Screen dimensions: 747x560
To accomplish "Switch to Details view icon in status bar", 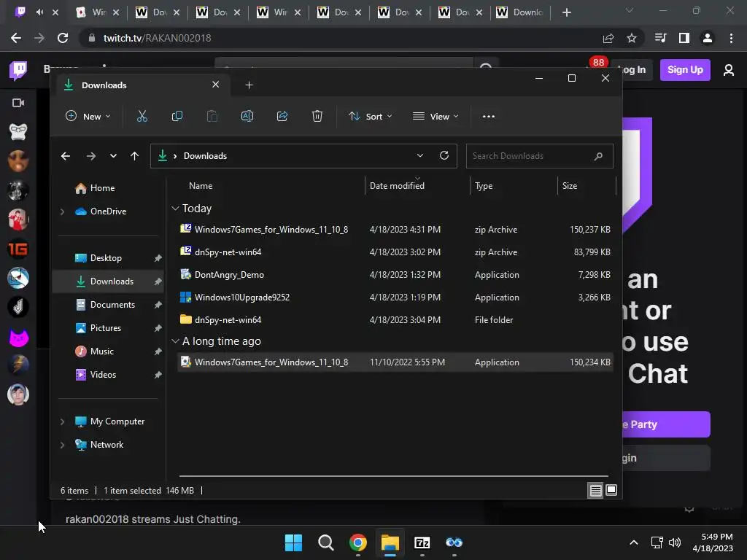I will pos(595,490).
